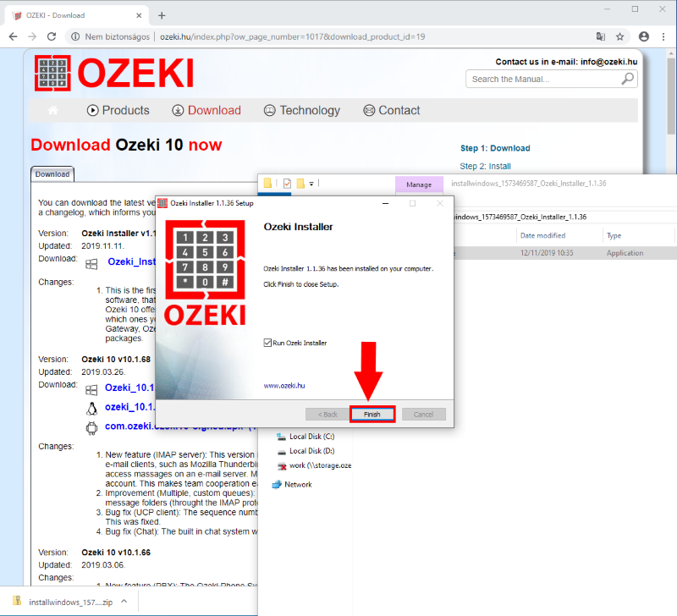The width and height of the screenshot is (677, 616).
Task: Open the Manage tab in Explorer ribbon
Action: coord(419,184)
